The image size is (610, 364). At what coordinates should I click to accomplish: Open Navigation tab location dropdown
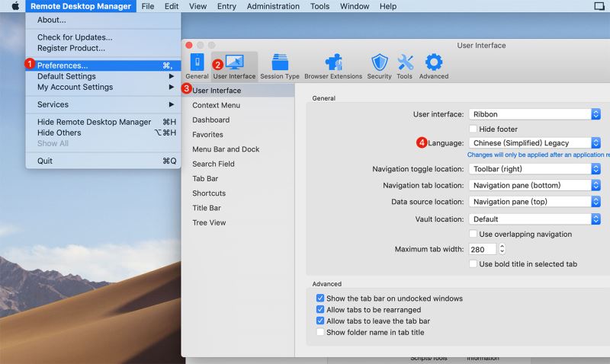(x=535, y=185)
